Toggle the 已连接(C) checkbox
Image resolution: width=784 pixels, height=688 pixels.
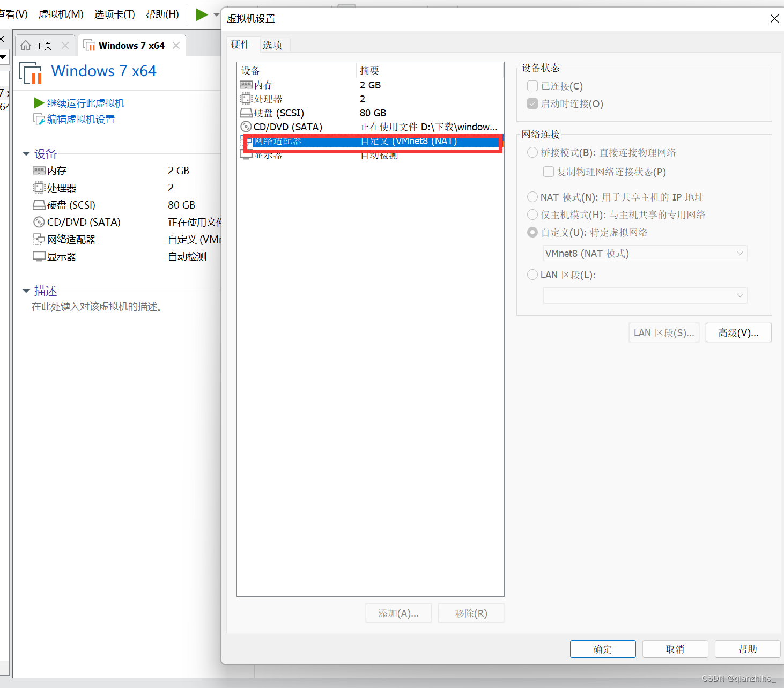532,86
